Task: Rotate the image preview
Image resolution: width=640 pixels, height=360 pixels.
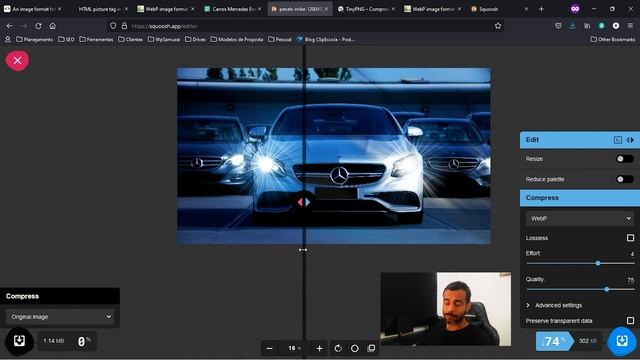Action: pos(338,348)
